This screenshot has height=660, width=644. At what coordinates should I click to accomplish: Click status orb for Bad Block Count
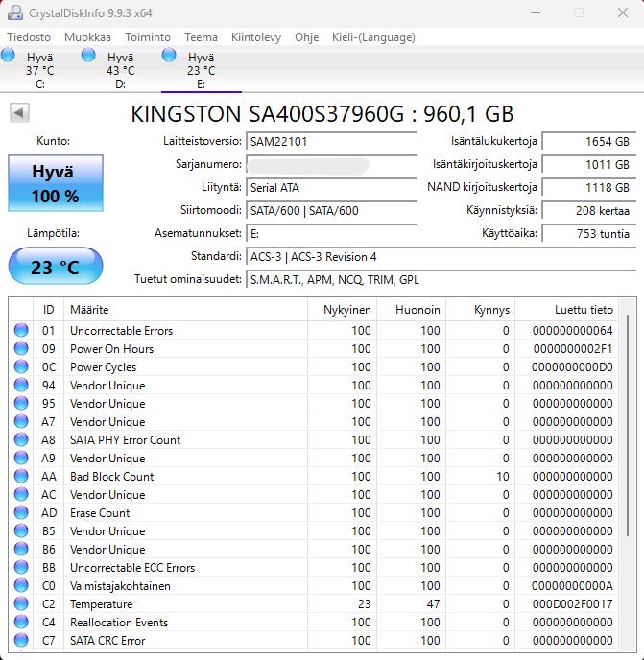tap(21, 476)
